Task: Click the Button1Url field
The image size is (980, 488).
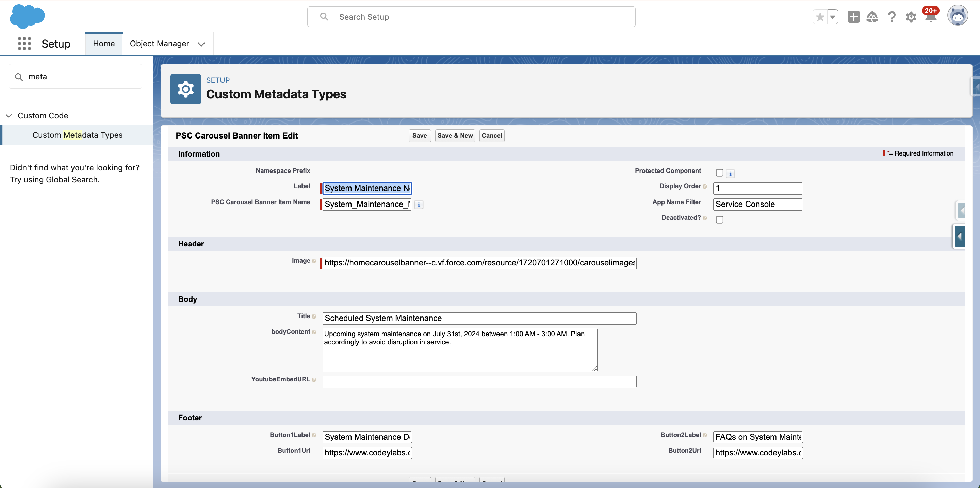Action: [x=367, y=453]
